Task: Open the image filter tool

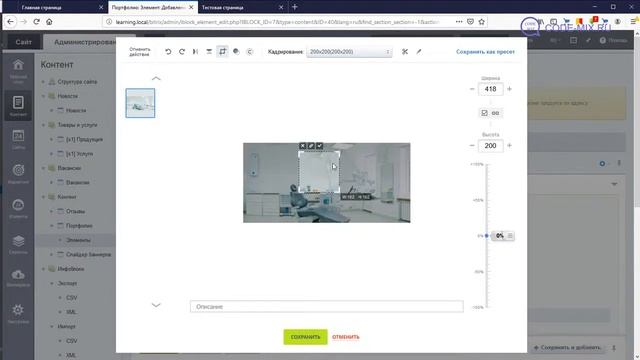Action: (236, 51)
